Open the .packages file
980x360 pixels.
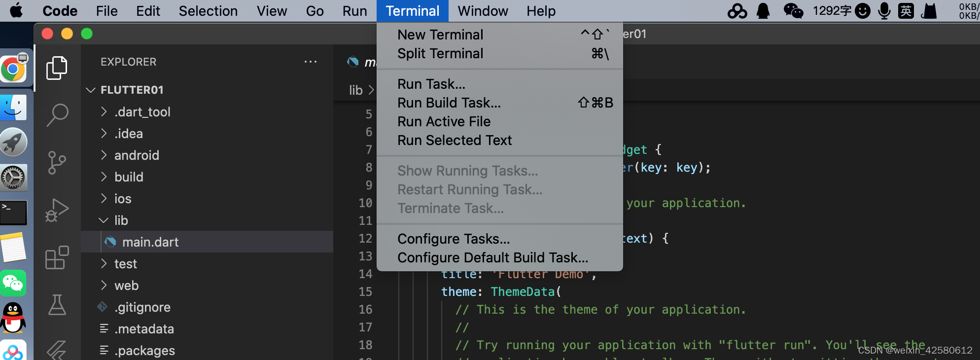[207, 350]
